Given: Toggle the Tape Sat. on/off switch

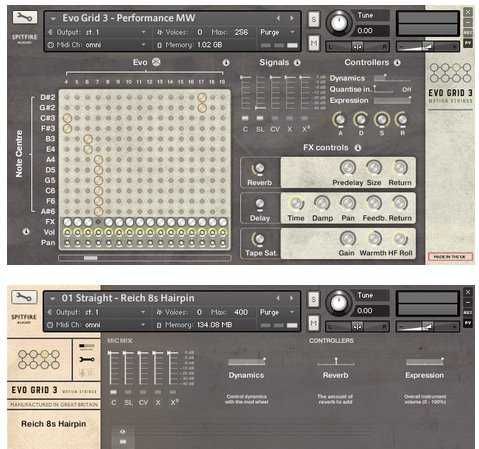Looking at the screenshot, I should click(x=259, y=239).
